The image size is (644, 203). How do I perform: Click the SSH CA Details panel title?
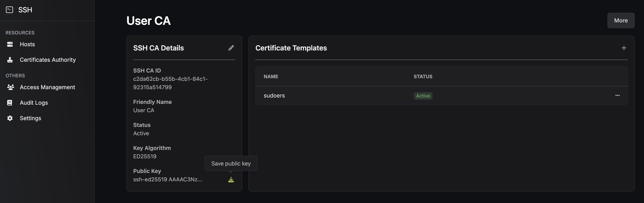pos(158,48)
